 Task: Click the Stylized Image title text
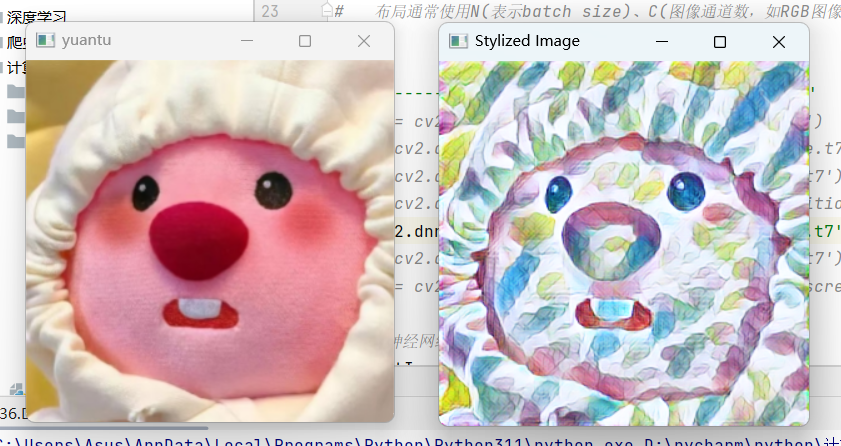527,41
